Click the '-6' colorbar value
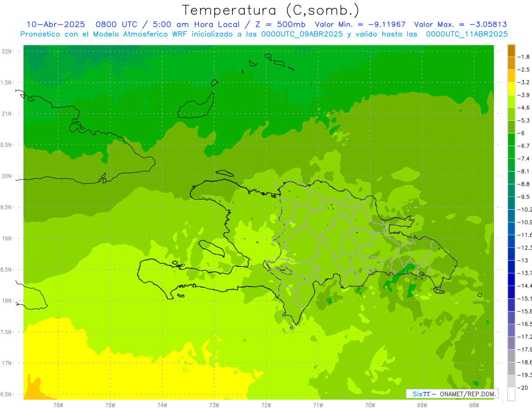 coord(521,133)
